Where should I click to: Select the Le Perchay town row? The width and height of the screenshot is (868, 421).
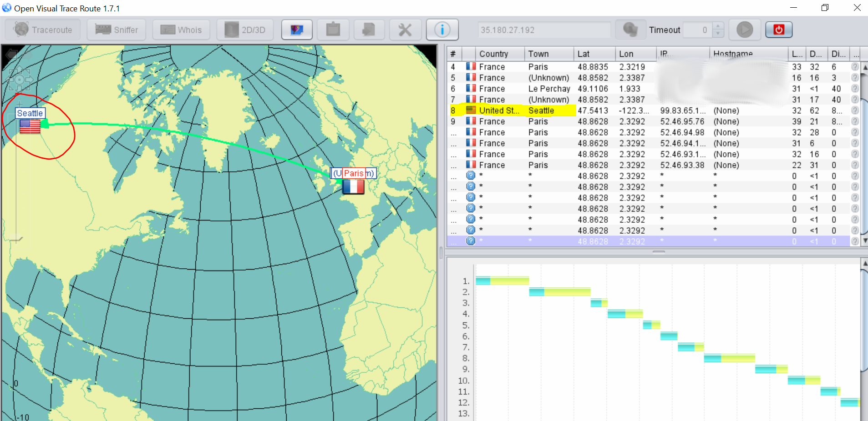[x=649, y=89]
